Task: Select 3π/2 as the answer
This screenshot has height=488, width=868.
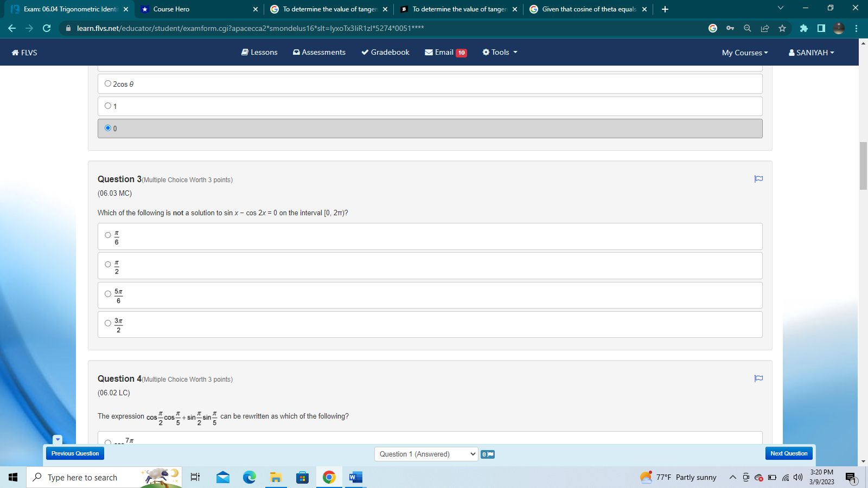Action: tap(107, 323)
